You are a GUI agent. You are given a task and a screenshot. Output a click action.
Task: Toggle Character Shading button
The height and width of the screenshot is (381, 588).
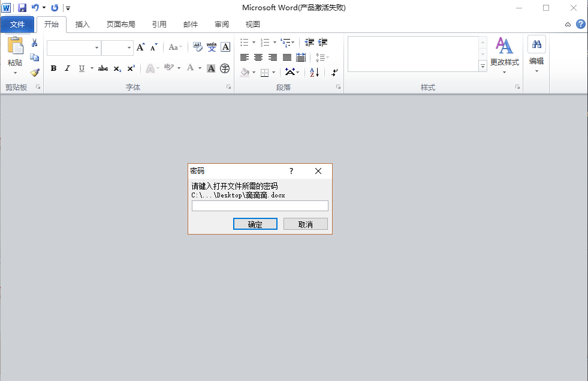[211, 68]
